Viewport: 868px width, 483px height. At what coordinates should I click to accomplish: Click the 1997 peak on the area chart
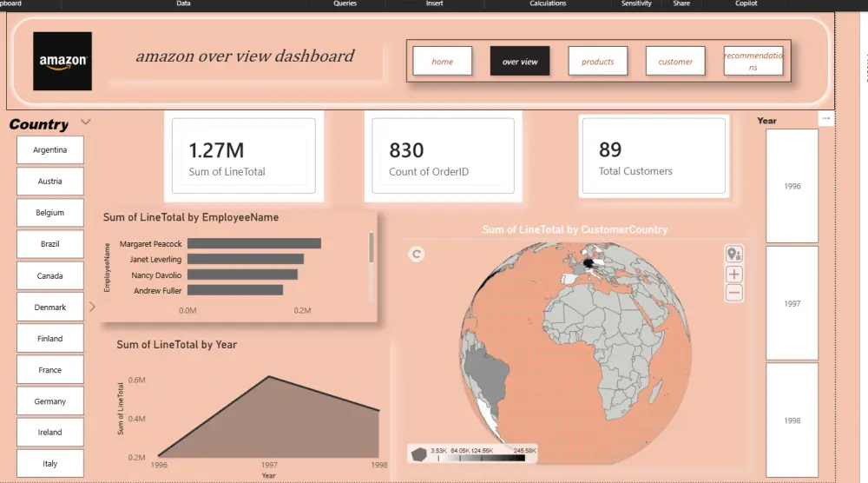[269, 377]
